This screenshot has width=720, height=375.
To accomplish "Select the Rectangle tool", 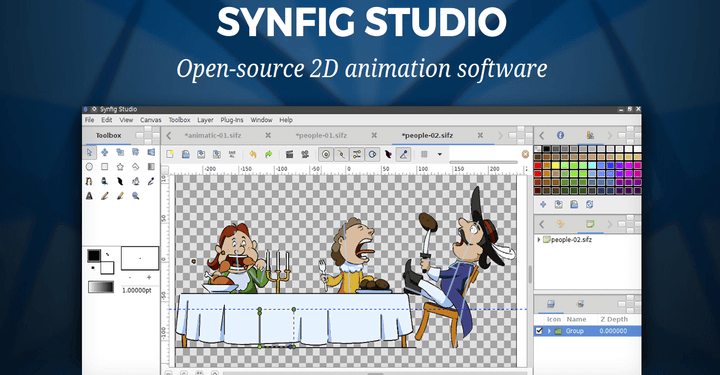I will click(105, 167).
